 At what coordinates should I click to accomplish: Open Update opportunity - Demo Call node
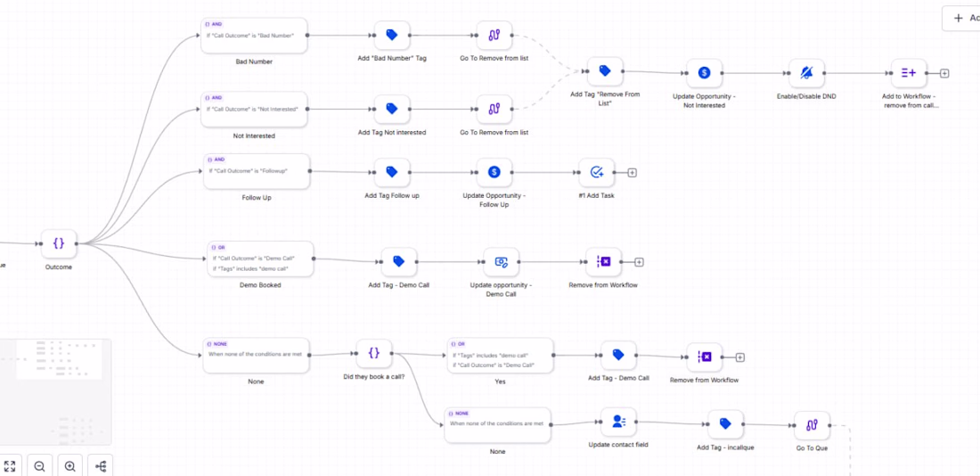(x=501, y=262)
